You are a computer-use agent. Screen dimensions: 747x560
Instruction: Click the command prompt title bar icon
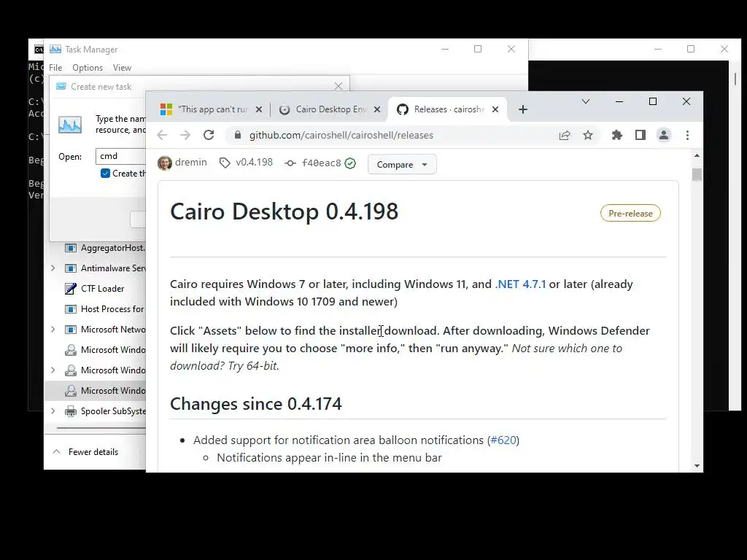point(39,50)
